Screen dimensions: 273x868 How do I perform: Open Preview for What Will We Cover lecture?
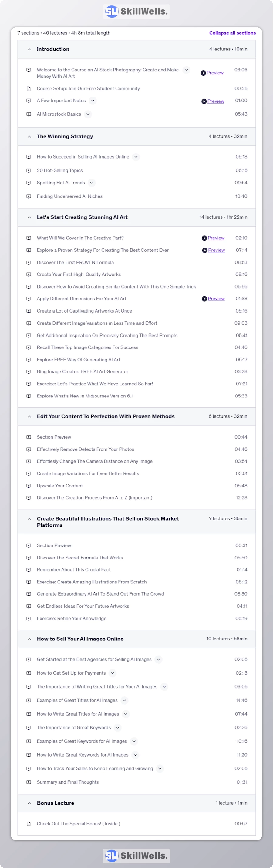(216, 238)
